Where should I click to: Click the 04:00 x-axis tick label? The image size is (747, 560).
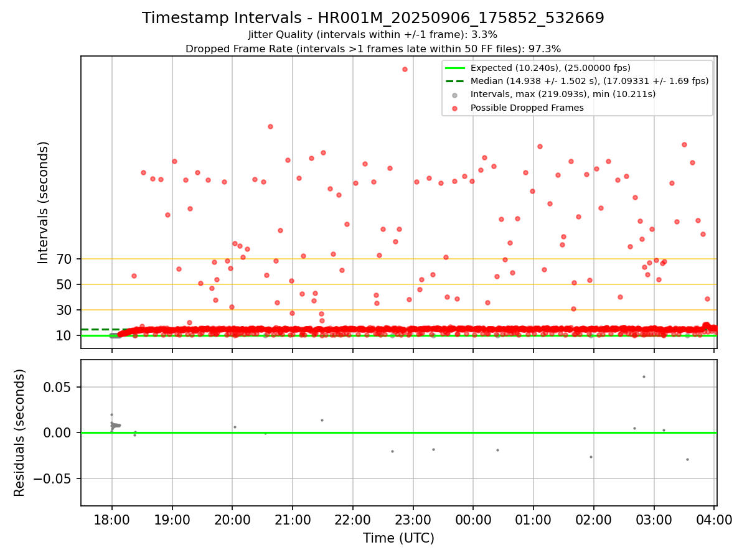click(714, 519)
